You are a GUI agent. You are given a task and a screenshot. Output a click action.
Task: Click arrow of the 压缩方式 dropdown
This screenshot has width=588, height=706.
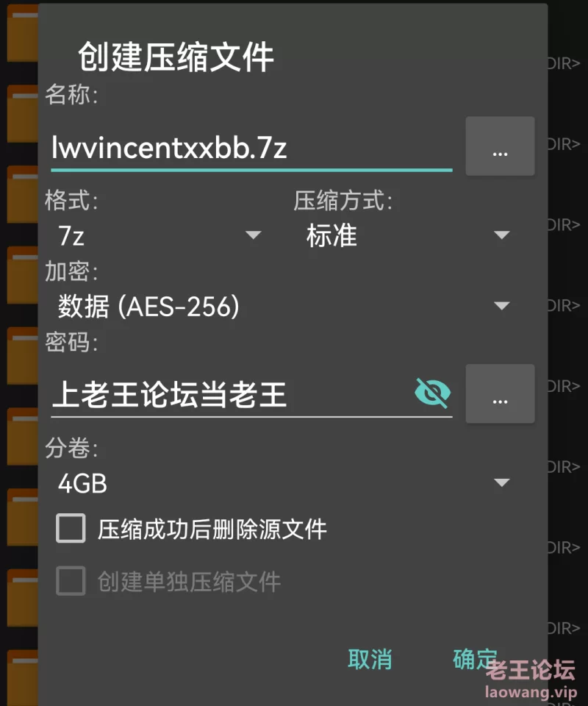[x=501, y=235]
